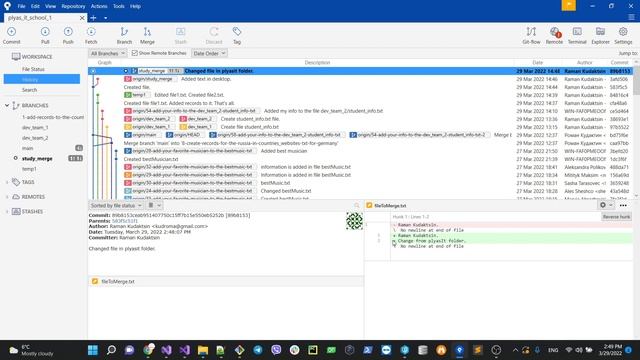640x360 pixels.
Task: Select fileToMerge.txt in changed files list
Action: pyautogui.click(x=118, y=282)
